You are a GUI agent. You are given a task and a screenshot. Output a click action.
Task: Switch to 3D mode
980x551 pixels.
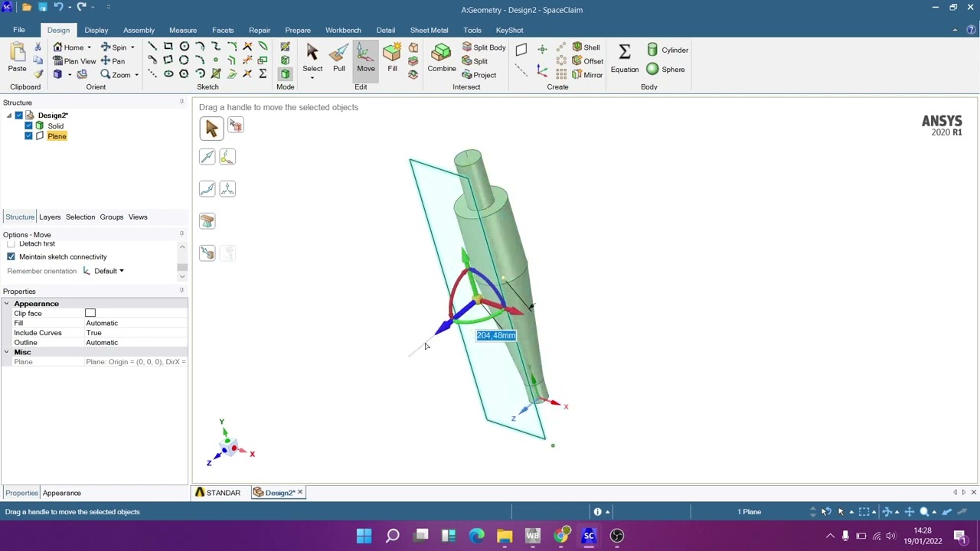(285, 74)
